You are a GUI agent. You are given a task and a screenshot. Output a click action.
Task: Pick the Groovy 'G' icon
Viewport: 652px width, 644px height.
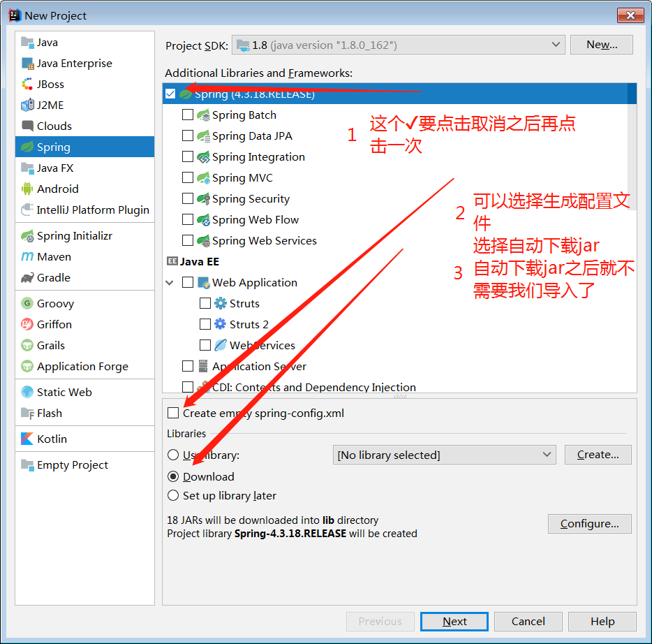point(27,303)
